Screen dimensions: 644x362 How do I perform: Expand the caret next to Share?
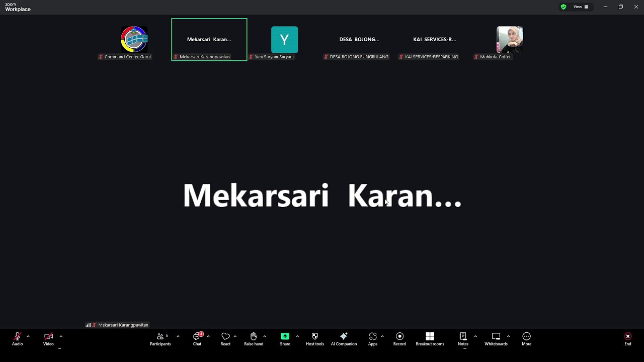(297, 336)
